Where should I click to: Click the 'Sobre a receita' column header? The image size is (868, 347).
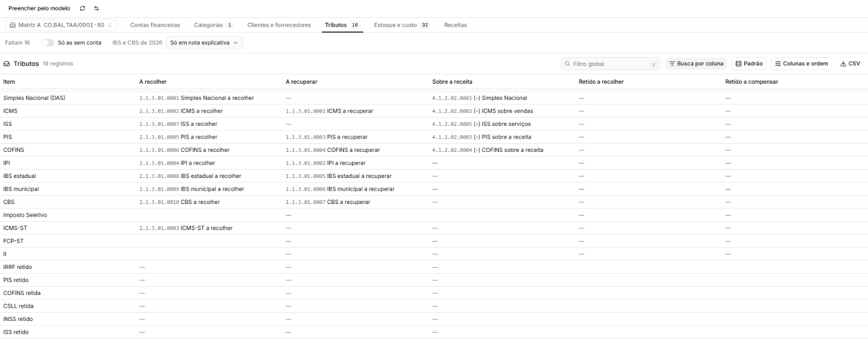tap(452, 82)
